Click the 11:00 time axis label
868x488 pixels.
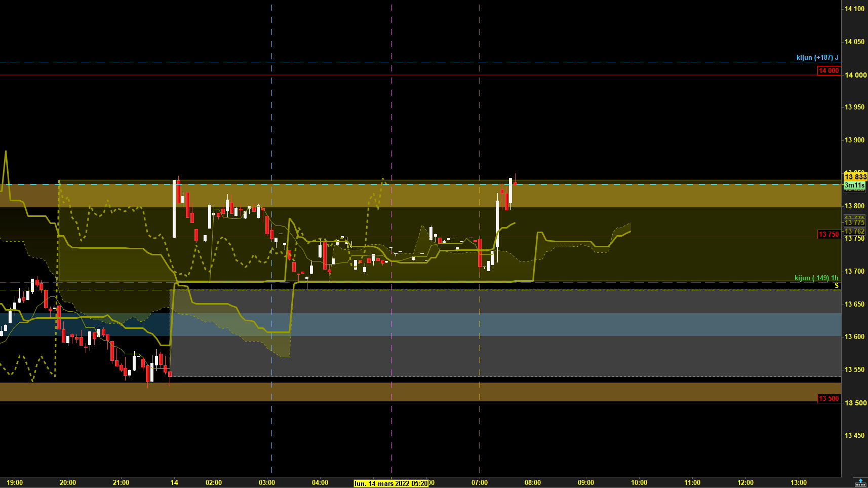pyautogui.click(x=692, y=483)
